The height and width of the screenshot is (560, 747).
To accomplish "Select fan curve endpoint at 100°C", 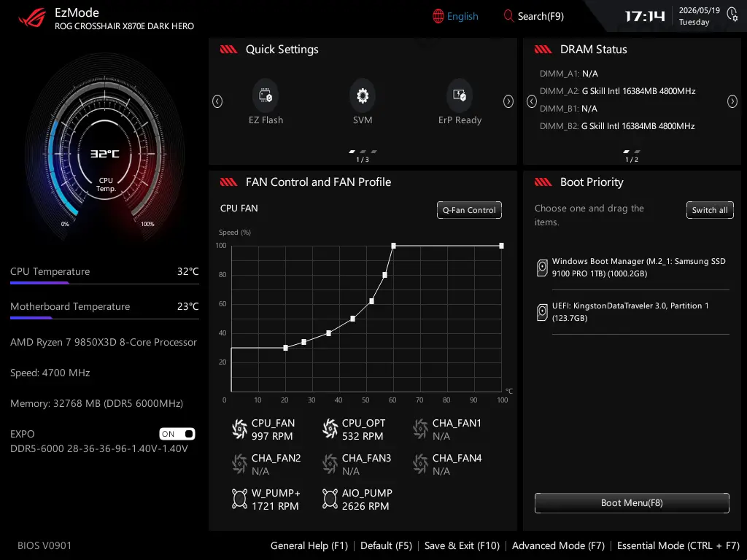I will point(501,246).
